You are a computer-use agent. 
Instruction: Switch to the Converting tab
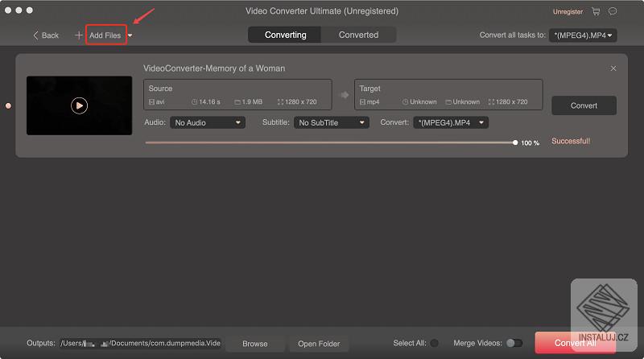285,35
